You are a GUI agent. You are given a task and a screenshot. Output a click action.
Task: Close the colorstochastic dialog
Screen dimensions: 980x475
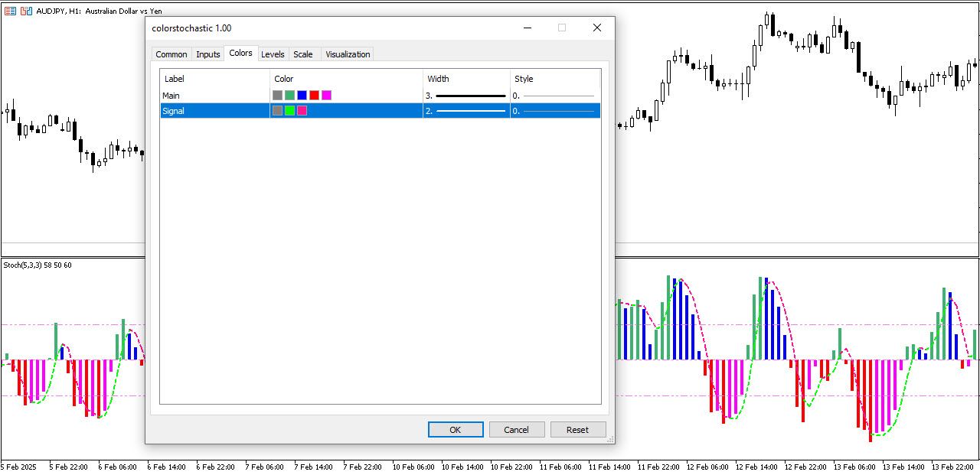pos(597,28)
